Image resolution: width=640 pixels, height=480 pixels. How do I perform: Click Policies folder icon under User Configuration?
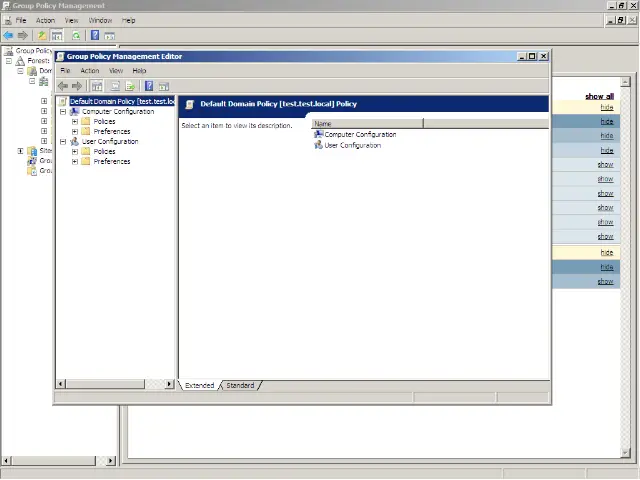tap(86, 151)
